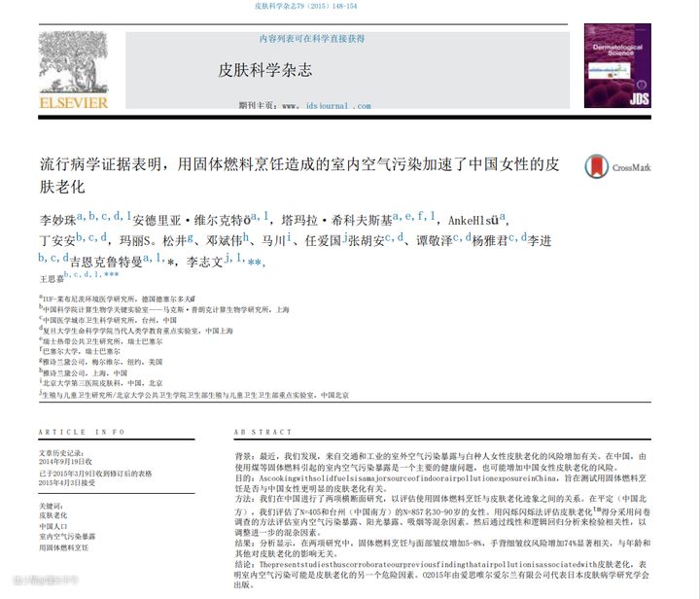Click the ABSTRACT heading
Image resolution: width=700 pixels, height=599 pixels.
click(x=262, y=432)
